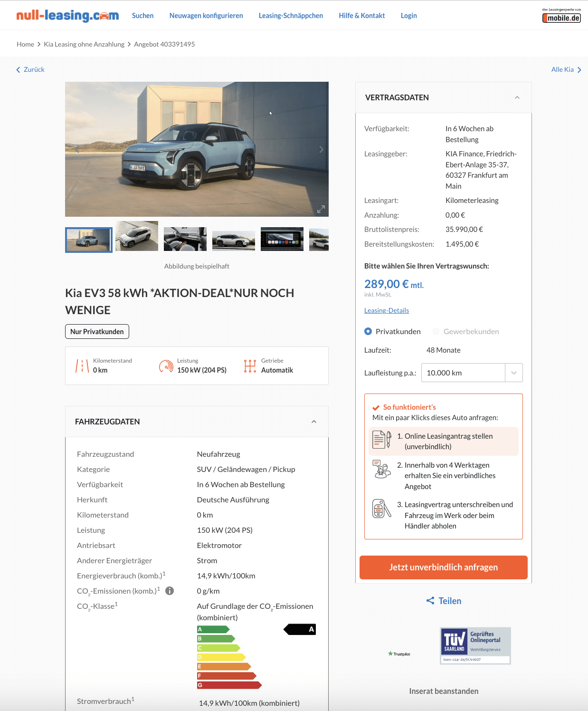Open the Laufleistung p.a. dropdown
588x711 pixels.
click(x=472, y=373)
